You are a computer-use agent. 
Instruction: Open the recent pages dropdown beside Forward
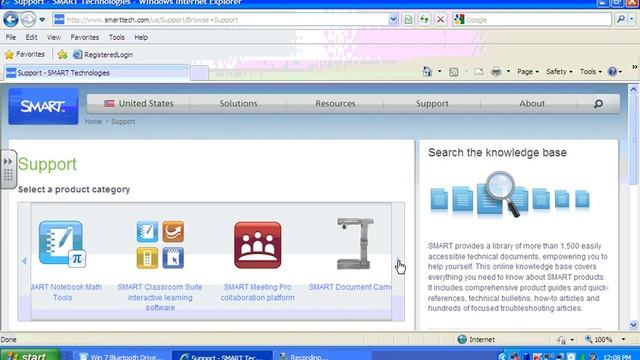pos(42,20)
